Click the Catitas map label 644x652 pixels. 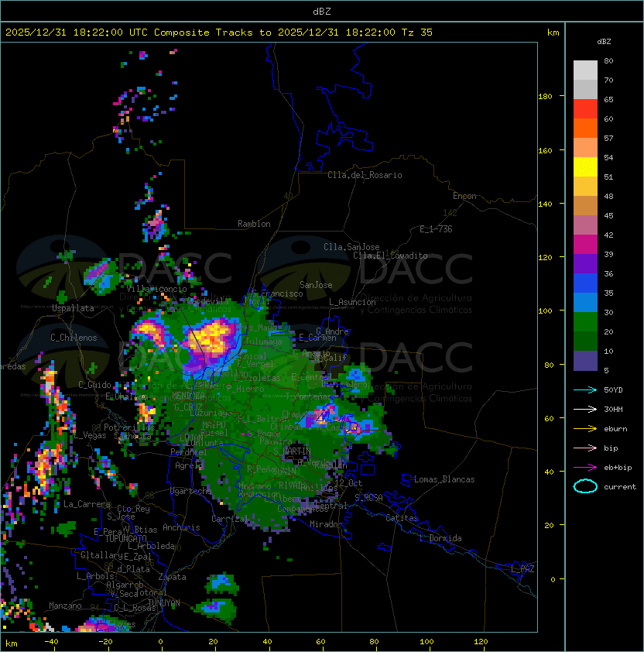pyautogui.click(x=402, y=518)
